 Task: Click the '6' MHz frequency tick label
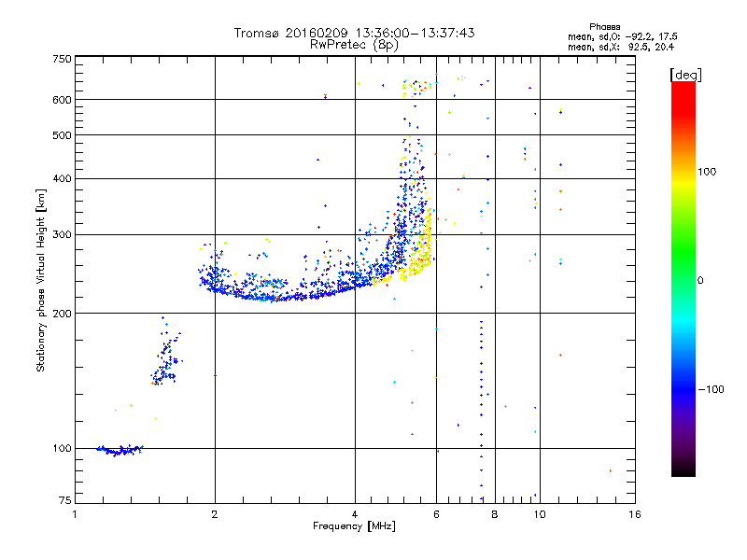coord(436,514)
